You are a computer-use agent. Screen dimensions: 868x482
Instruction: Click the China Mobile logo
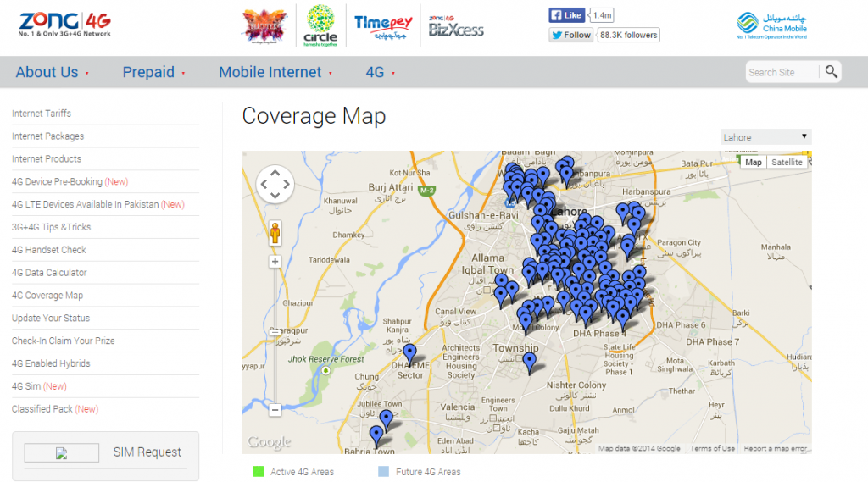coord(771,25)
